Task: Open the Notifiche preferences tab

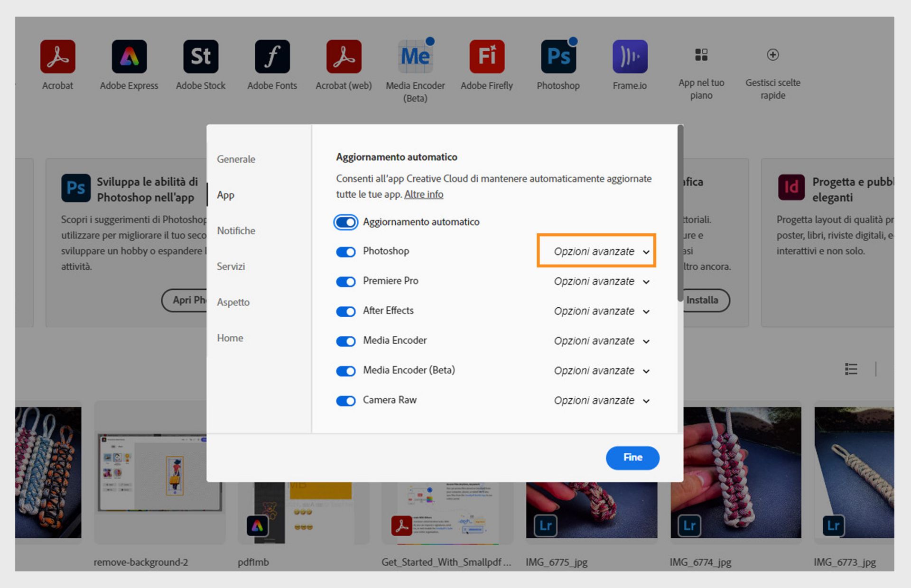Action: click(236, 231)
